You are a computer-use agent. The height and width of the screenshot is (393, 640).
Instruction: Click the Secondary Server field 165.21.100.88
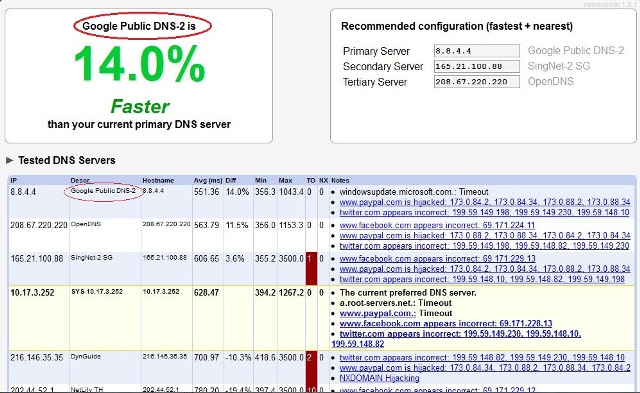[x=476, y=67]
